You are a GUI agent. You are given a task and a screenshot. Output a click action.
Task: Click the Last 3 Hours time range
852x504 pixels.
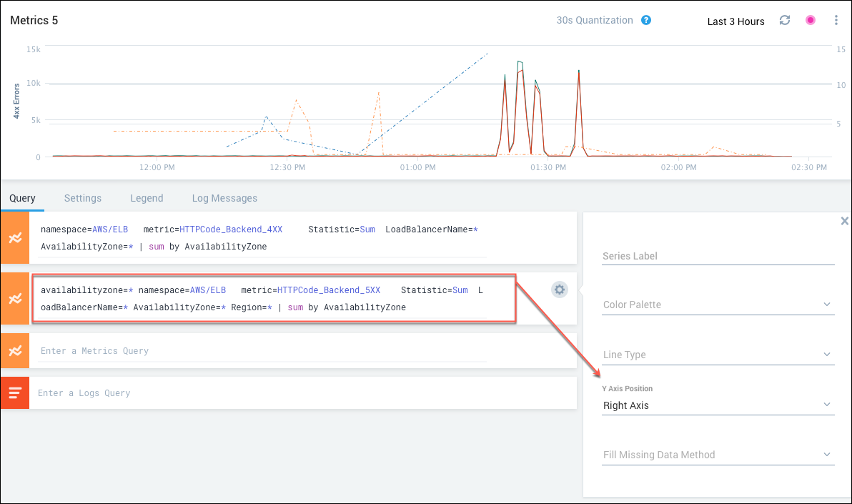point(735,21)
